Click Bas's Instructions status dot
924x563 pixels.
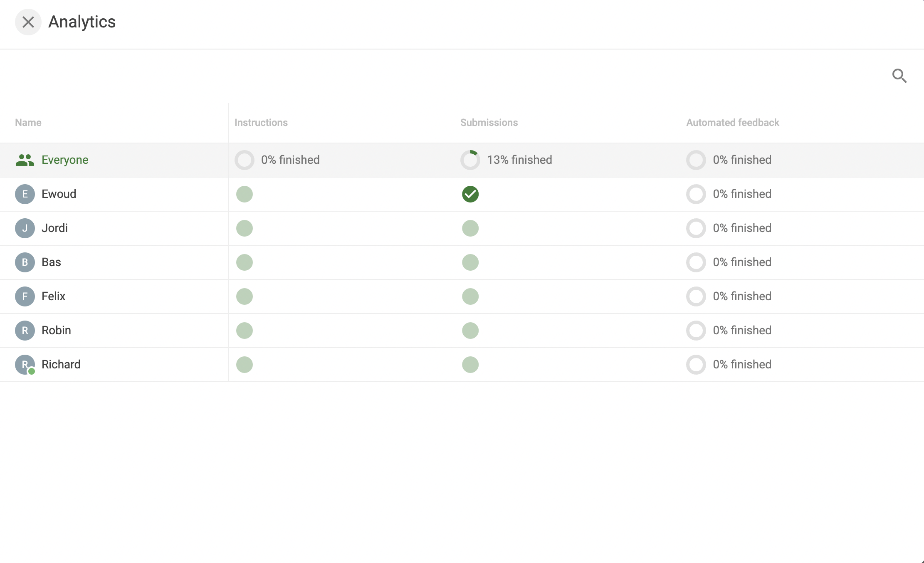pos(245,262)
